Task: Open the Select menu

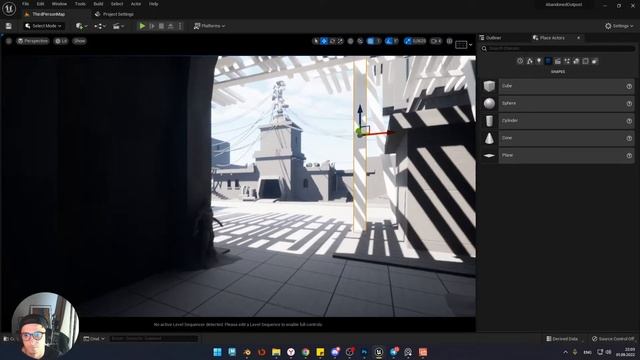Action: [117, 4]
